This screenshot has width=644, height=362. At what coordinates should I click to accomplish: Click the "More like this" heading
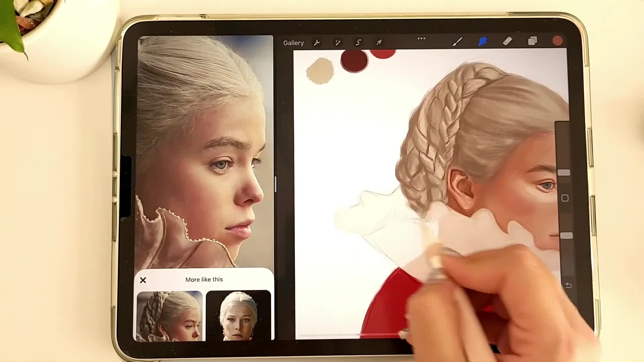click(x=204, y=280)
